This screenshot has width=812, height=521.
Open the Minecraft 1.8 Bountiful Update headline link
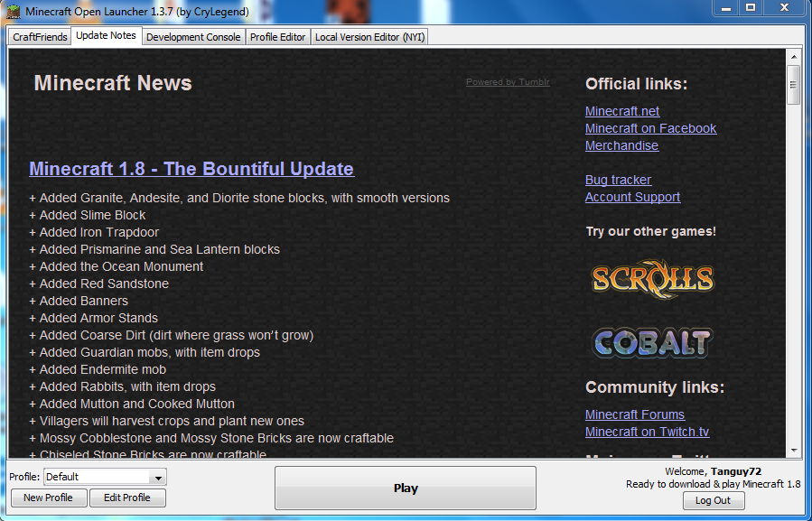coord(191,169)
